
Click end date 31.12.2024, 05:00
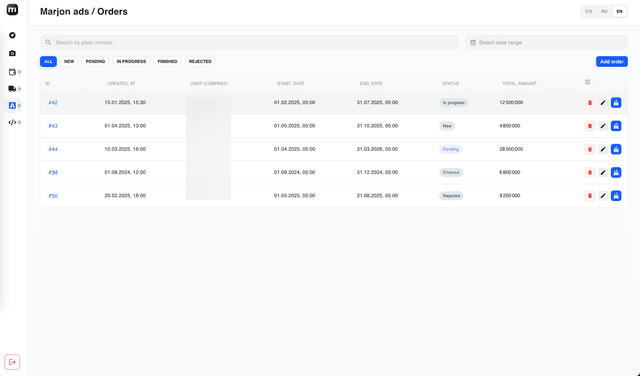pos(377,172)
